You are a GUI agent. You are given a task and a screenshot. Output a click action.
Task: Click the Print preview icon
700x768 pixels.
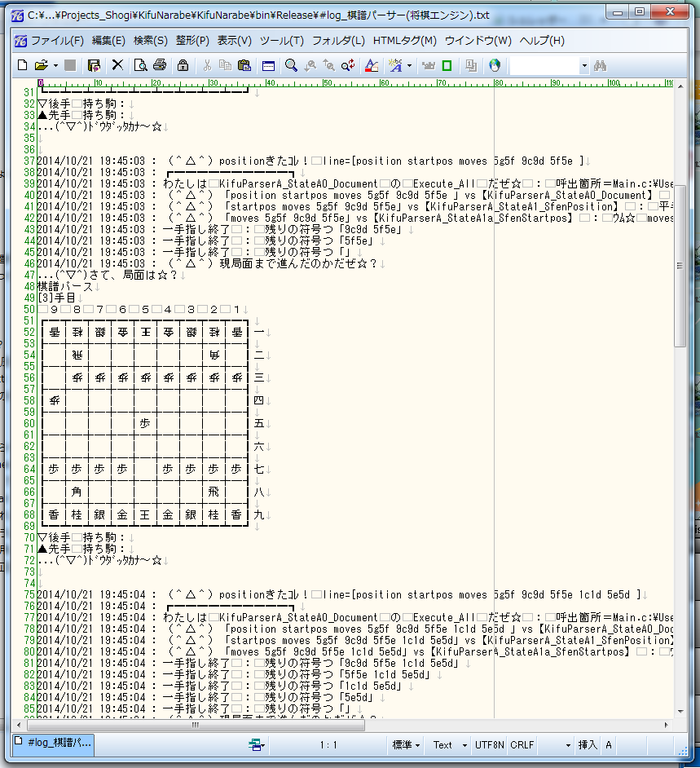click(140, 65)
